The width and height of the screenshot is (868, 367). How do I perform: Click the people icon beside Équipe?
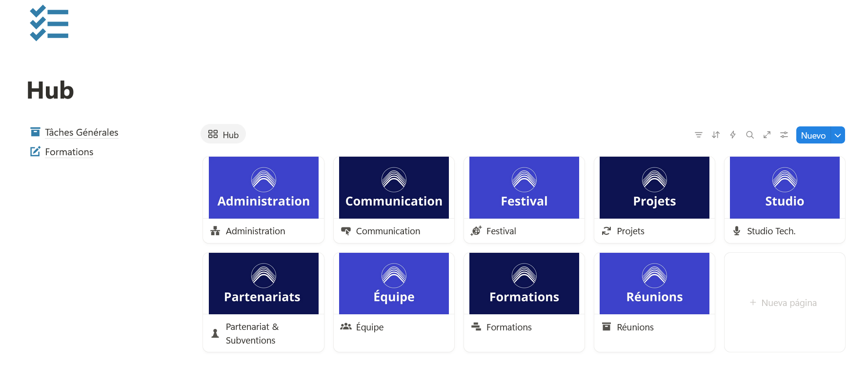[x=346, y=327]
